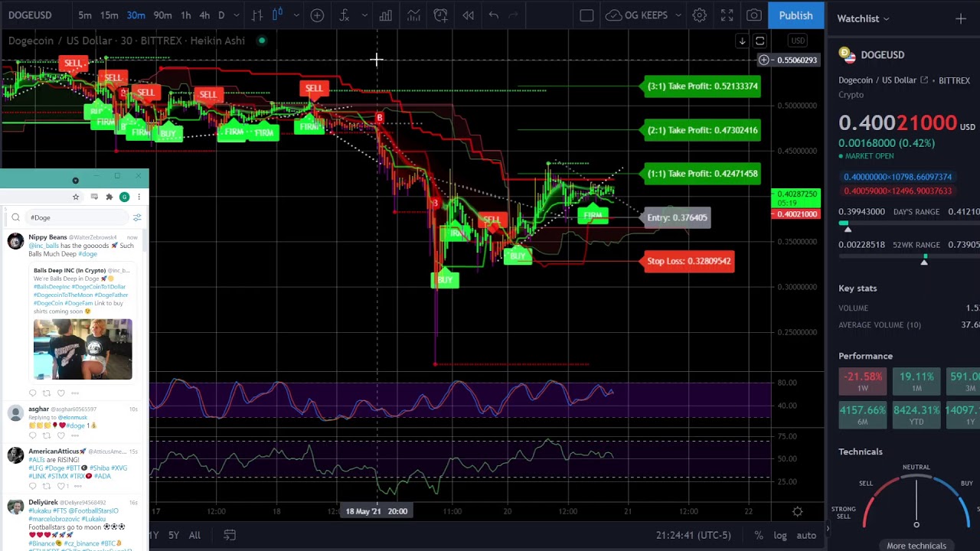
Task: Click the Day's Range slider marker
Action: pyautogui.click(x=847, y=228)
